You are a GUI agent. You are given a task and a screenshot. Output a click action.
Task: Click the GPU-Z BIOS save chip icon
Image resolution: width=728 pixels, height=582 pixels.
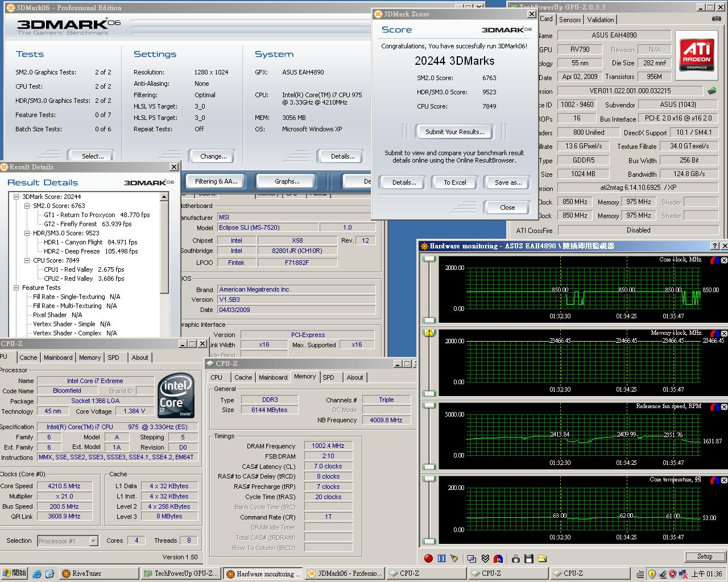pyautogui.click(x=712, y=90)
